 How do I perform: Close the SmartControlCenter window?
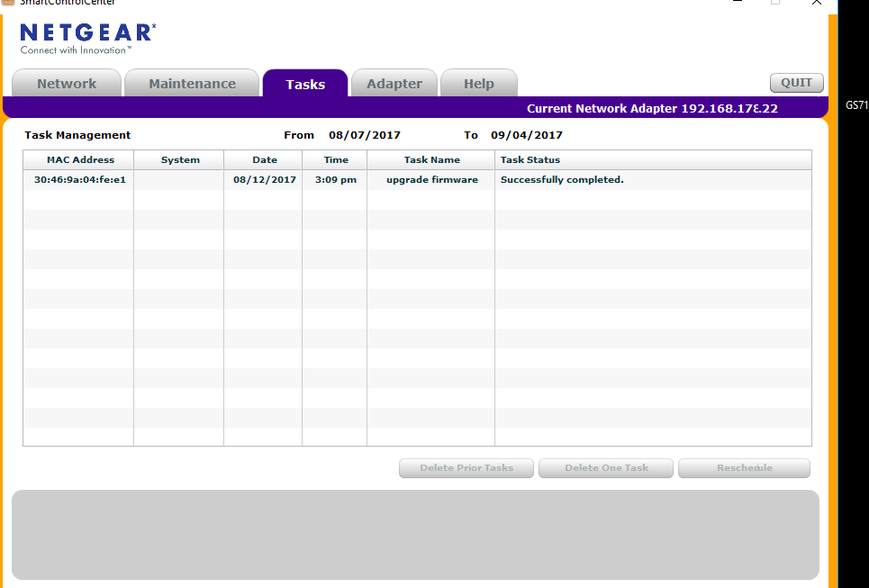(x=817, y=2)
